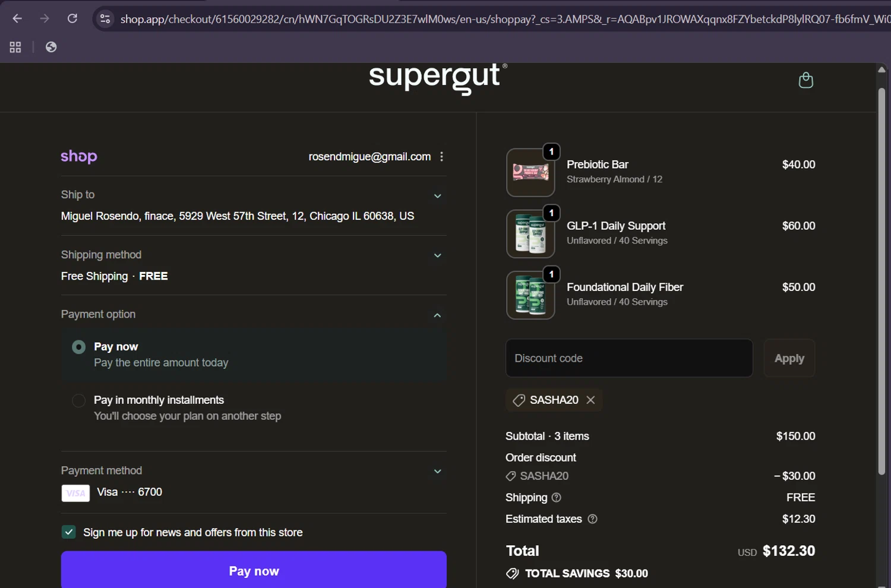This screenshot has height=588, width=891.
Task: Click the Shop logo
Action: click(79, 156)
